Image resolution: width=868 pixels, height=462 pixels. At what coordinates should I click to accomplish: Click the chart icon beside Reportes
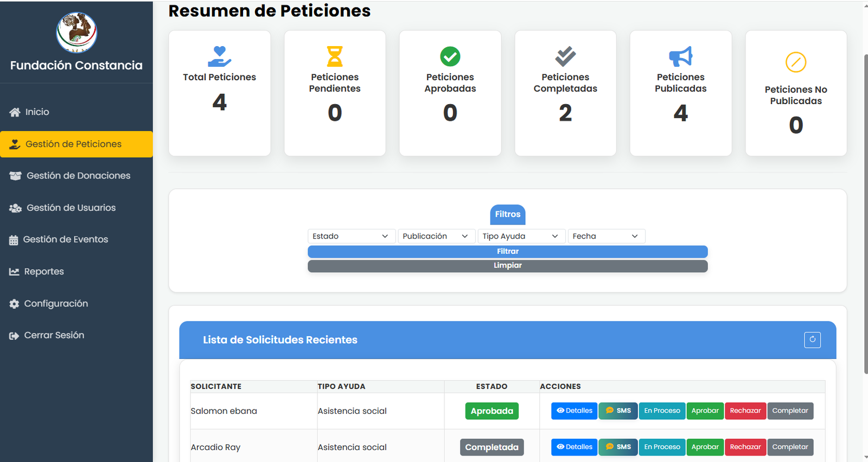pyautogui.click(x=14, y=272)
